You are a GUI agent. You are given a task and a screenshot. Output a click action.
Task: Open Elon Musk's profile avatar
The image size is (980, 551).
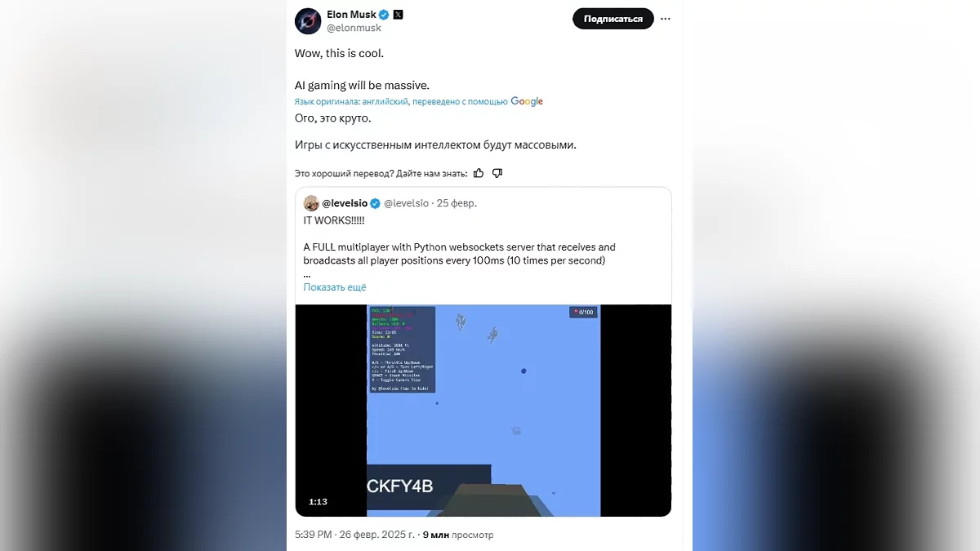click(308, 21)
